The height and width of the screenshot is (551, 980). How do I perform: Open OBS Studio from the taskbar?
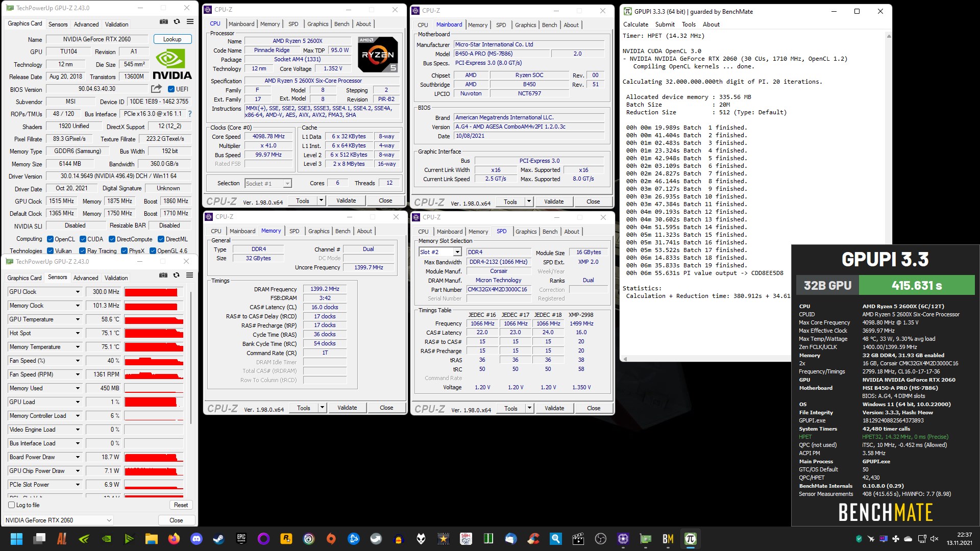pos(601,539)
